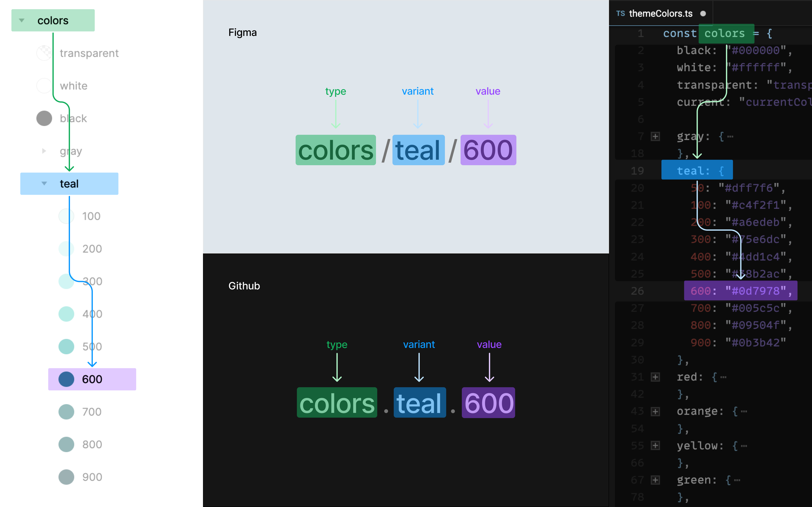Select the white style item
This screenshot has height=507, width=812.
(74, 86)
